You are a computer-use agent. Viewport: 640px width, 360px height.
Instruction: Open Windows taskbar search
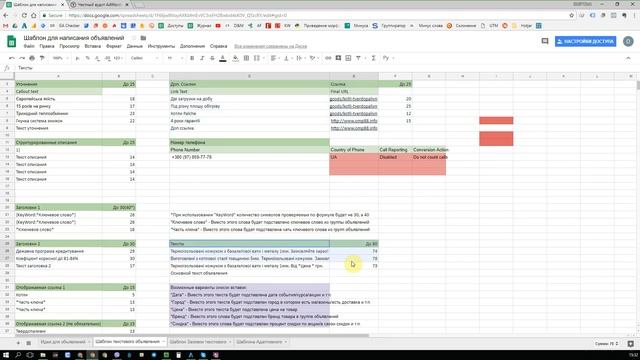[18, 355]
